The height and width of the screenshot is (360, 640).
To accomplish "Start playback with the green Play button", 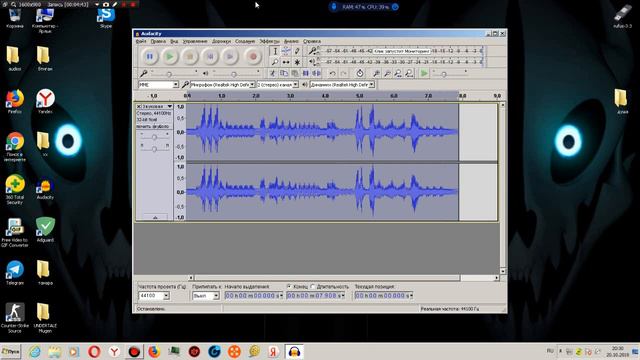I will [170, 56].
